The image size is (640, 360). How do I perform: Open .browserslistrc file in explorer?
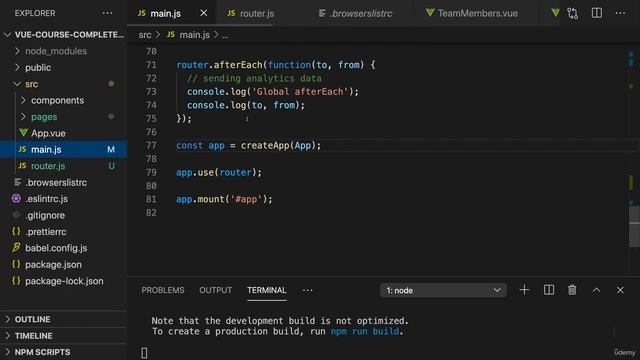(x=64, y=182)
